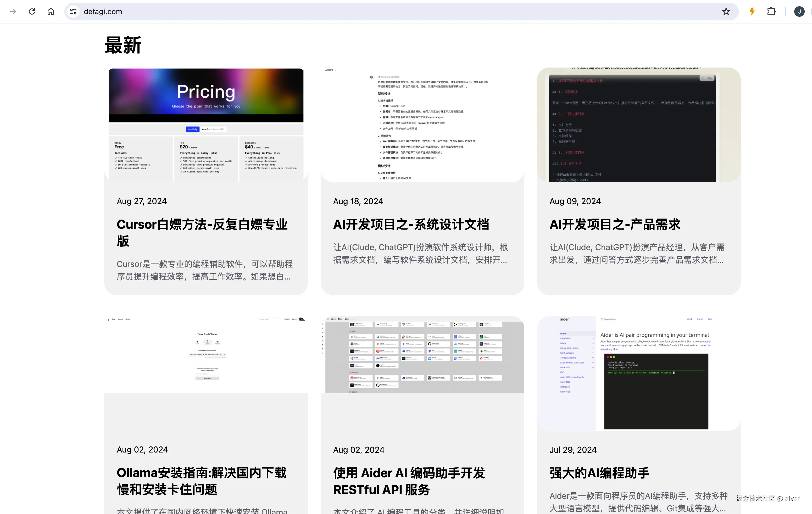Click the Aug 27, 2024 date label

pyautogui.click(x=142, y=201)
